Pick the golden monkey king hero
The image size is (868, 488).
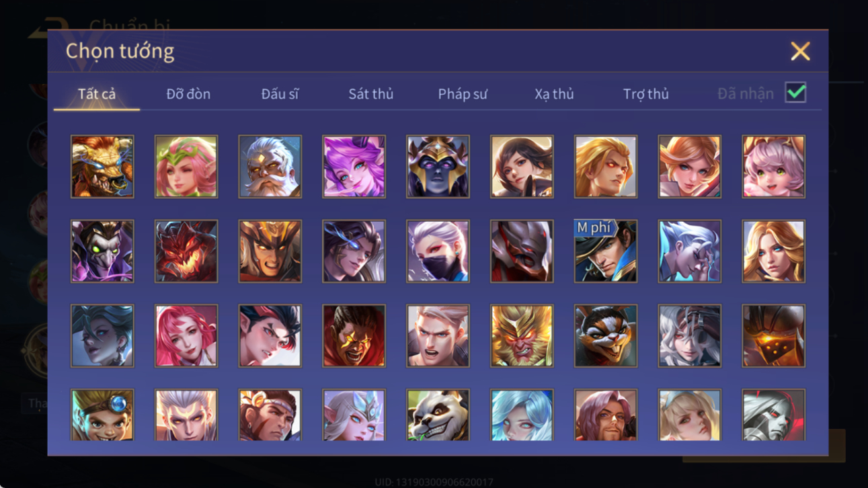[522, 335]
